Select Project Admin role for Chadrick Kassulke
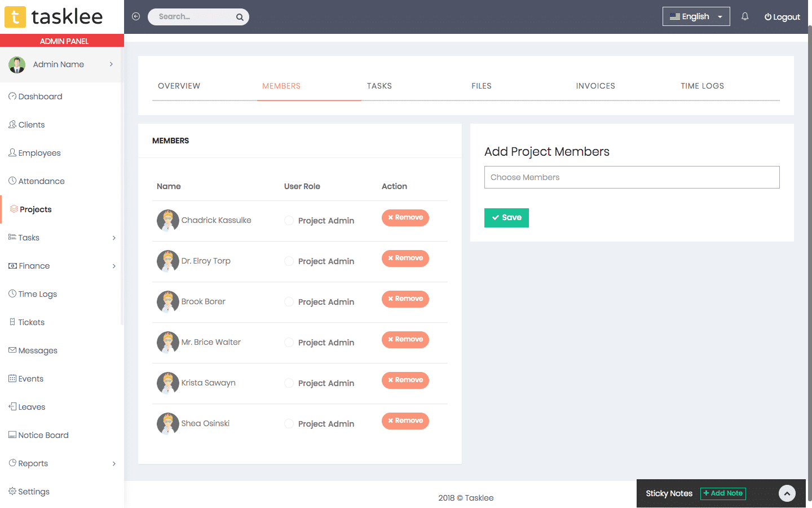 pyautogui.click(x=289, y=221)
